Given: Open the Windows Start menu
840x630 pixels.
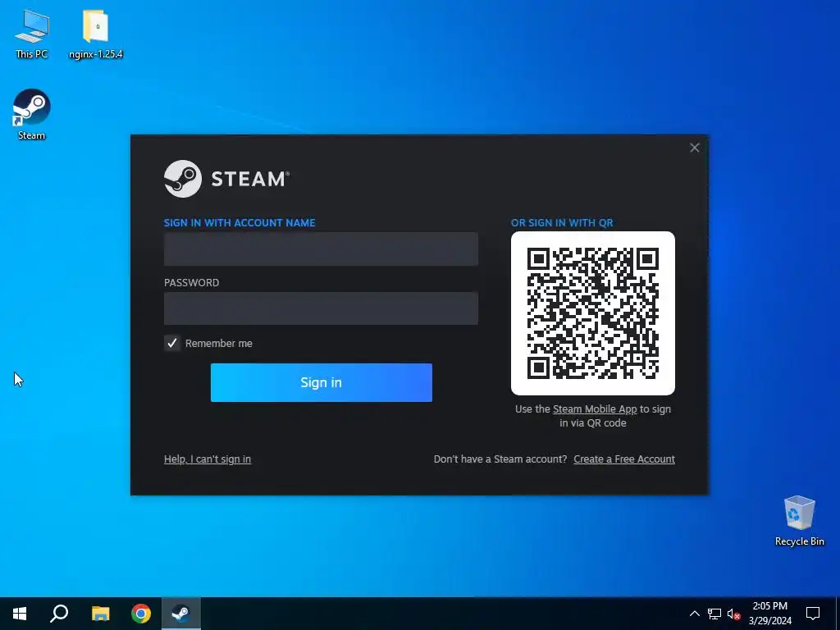Looking at the screenshot, I should pyautogui.click(x=20, y=614).
